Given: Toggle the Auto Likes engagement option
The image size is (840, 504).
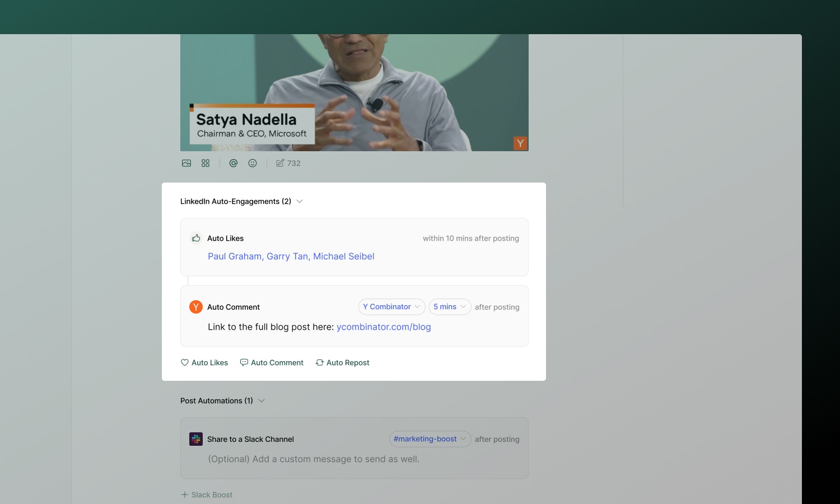Looking at the screenshot, I should tap(204, 362).
